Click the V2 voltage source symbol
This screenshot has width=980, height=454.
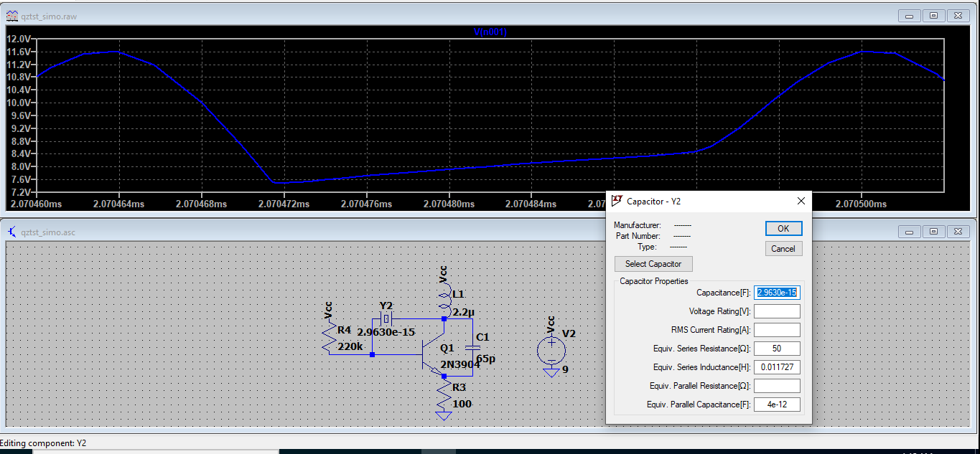tap(551, 350)
